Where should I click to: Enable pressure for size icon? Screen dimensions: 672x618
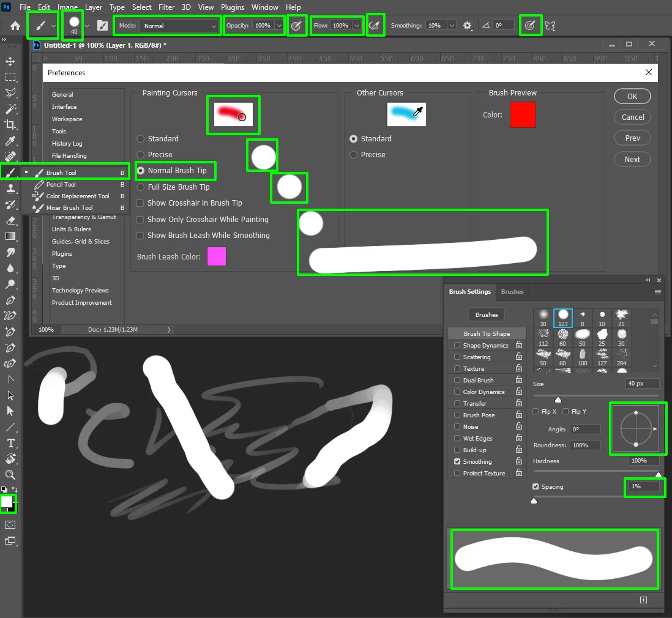coord(530,26)
